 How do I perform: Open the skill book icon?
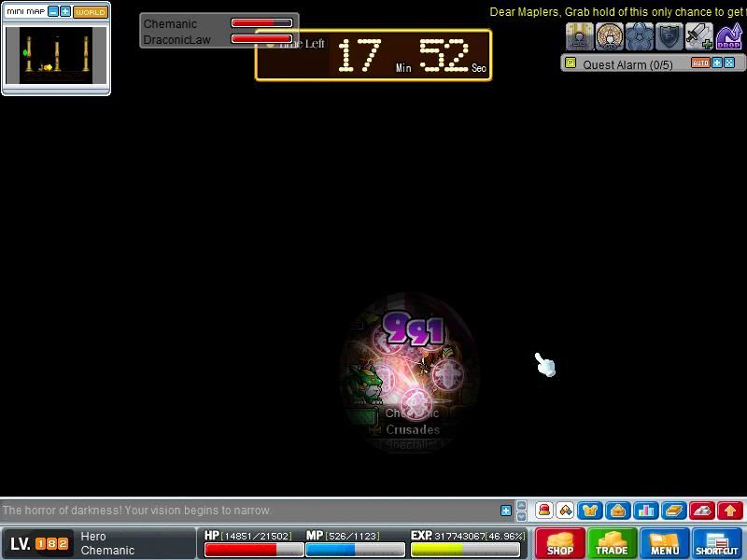pos(674,511)
